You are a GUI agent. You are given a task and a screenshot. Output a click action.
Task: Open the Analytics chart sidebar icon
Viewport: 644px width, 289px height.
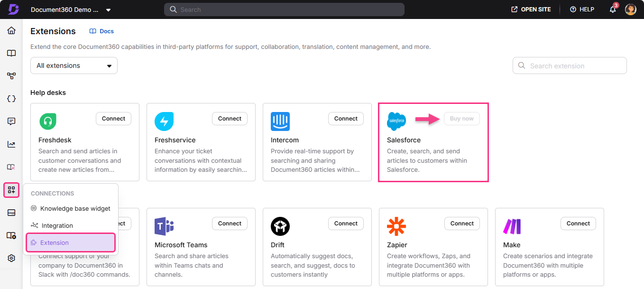click(x=11, y=144)
